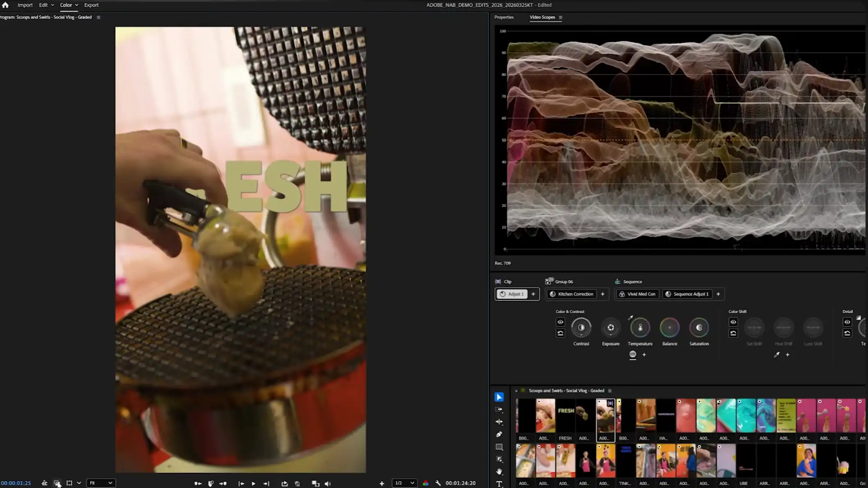
Task: Switch to the Properties tab
Action: pos(504,17)
